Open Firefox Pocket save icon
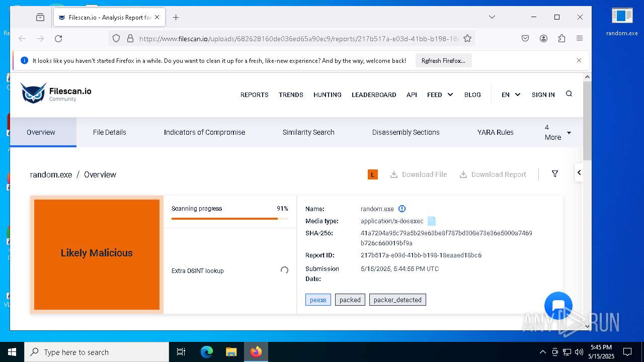Screen dimensions: 644x362 [525, 39]
